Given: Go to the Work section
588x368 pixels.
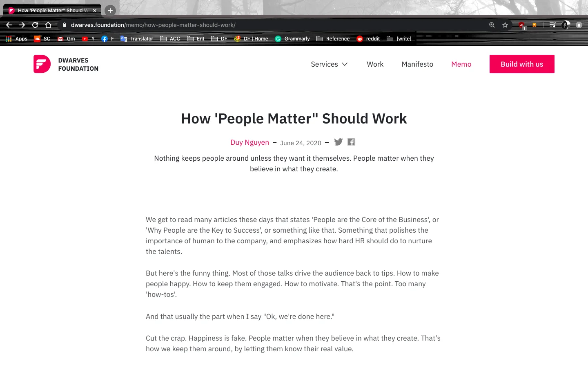Looking at the screenshot, I should 375,64.
